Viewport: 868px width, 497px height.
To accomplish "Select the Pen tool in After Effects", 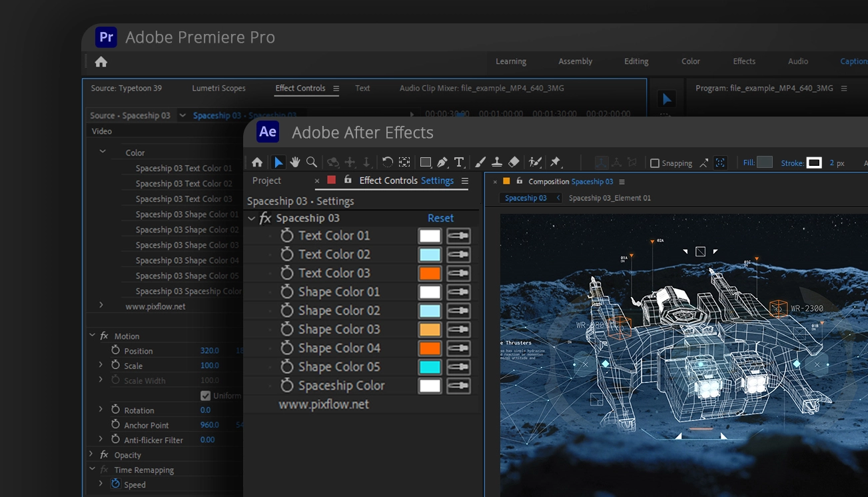I will point(442,163).
